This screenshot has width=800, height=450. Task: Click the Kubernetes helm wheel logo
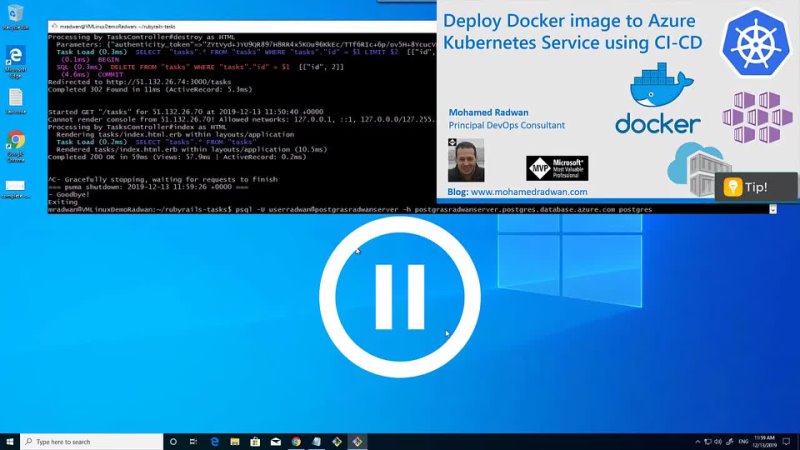coord(756,43)
